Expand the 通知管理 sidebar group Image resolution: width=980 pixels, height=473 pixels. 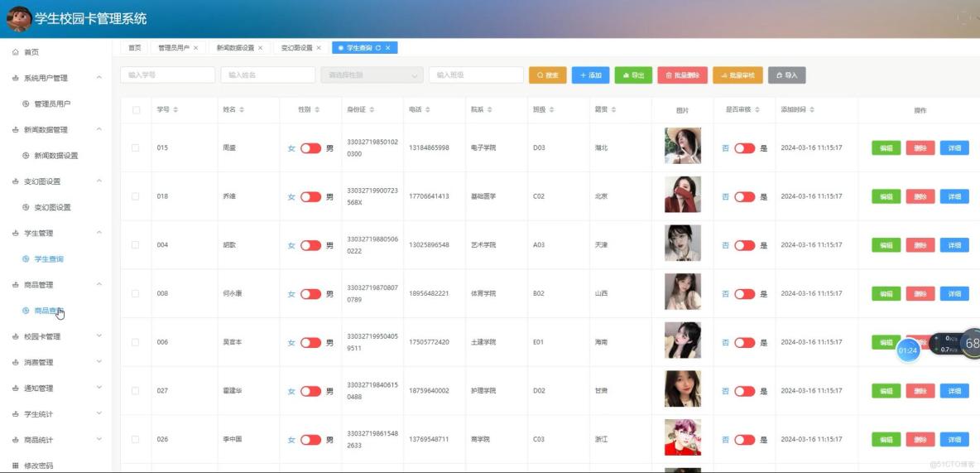click(x=98, y=388)
